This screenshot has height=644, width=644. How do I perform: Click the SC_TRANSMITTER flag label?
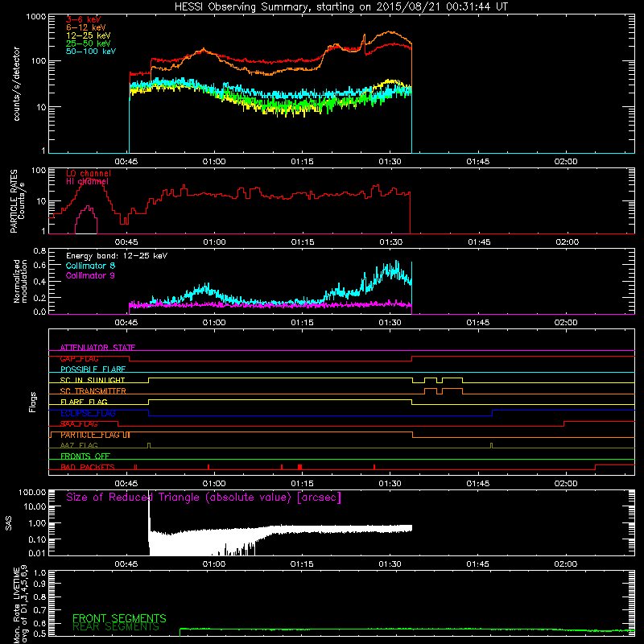pos(93,391)
